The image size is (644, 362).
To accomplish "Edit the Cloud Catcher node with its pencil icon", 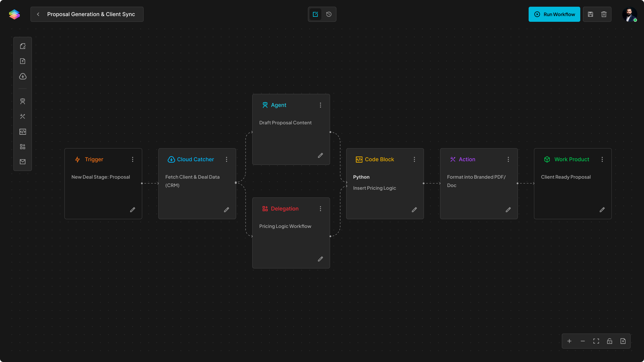I will pos(226,210).
